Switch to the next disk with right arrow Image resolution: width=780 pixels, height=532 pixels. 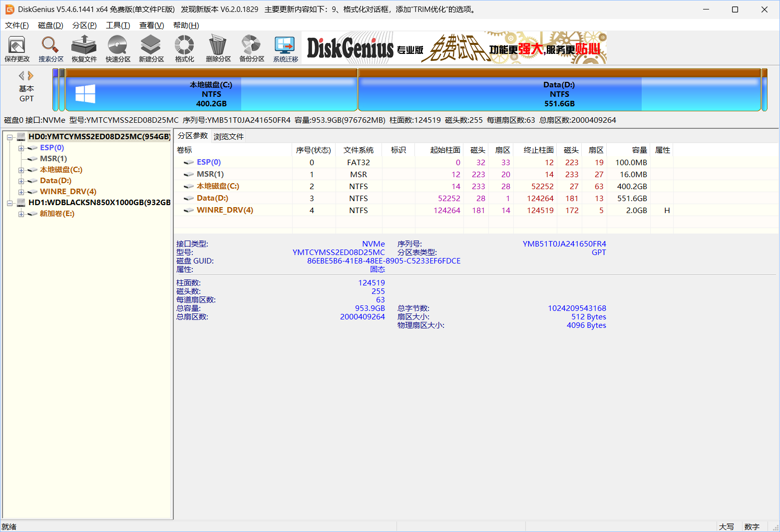(x=31, y=76)
